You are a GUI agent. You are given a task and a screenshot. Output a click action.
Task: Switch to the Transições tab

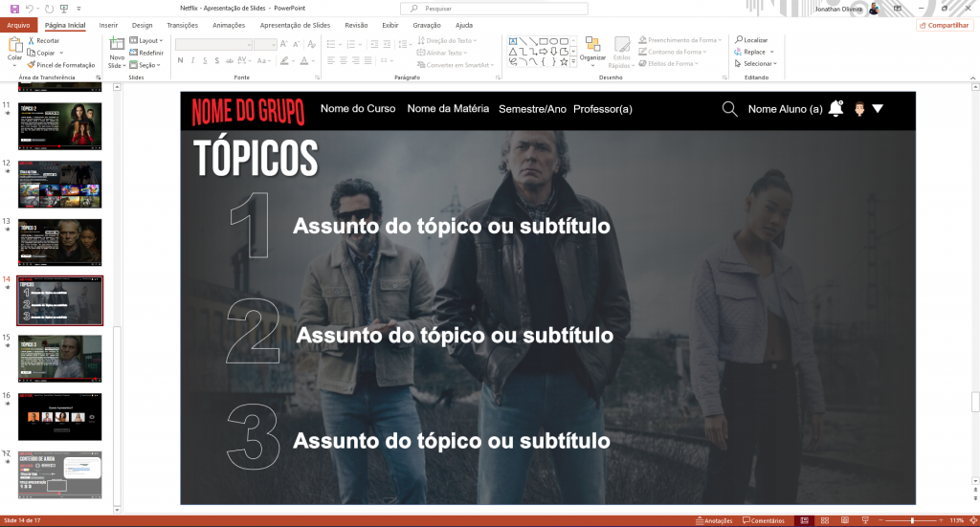click(183, 26)
